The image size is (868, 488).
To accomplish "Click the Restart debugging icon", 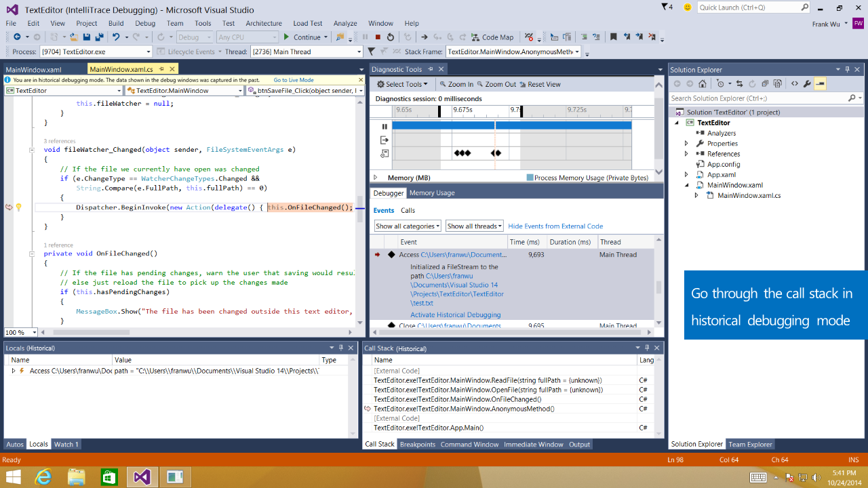I will click(390, 37).
